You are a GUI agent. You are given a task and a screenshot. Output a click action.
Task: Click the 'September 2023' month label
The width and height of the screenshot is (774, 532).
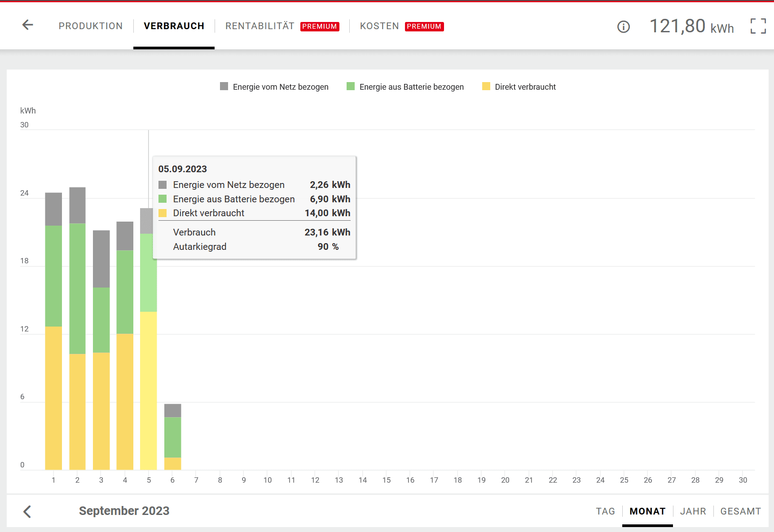124,511
